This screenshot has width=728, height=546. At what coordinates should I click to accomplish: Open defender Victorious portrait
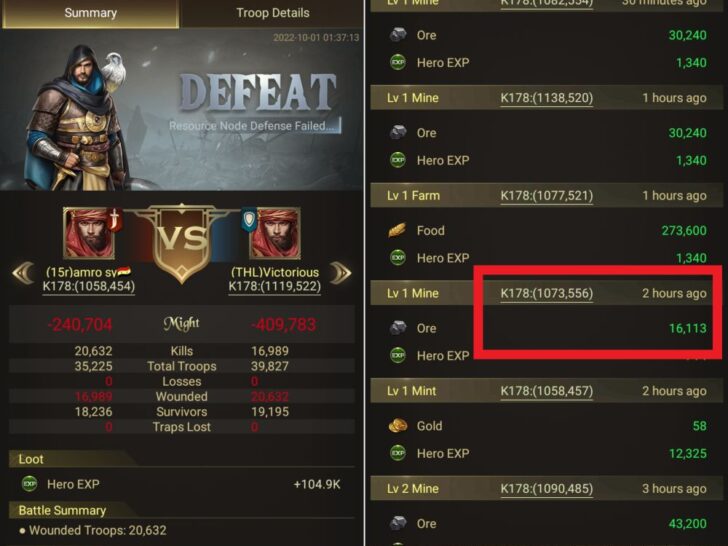pyautogui.click(x=275, y=233)
